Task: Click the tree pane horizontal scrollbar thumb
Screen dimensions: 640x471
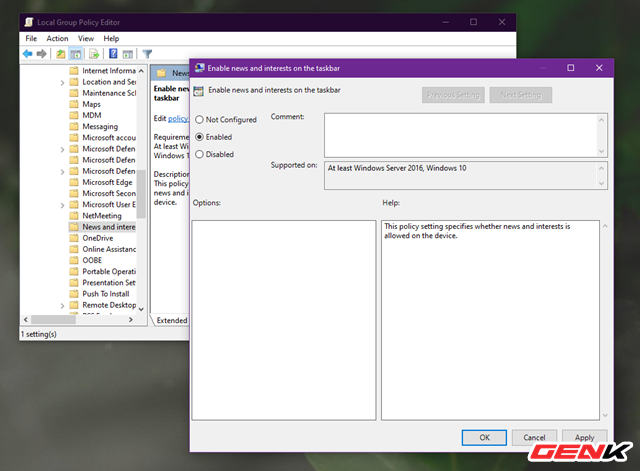Action: 53,320
